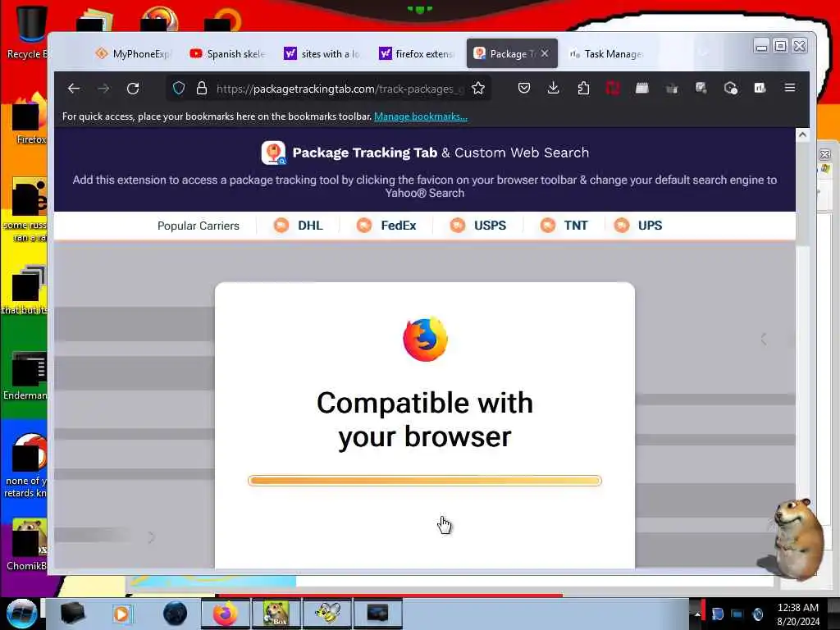Open the media player taskbar icon
The height and width of the screenshot is (630, 840).
121,614
